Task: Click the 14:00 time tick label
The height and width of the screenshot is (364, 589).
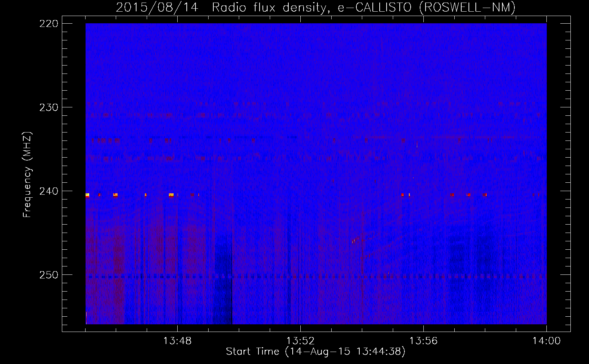Action: [546, 341]
